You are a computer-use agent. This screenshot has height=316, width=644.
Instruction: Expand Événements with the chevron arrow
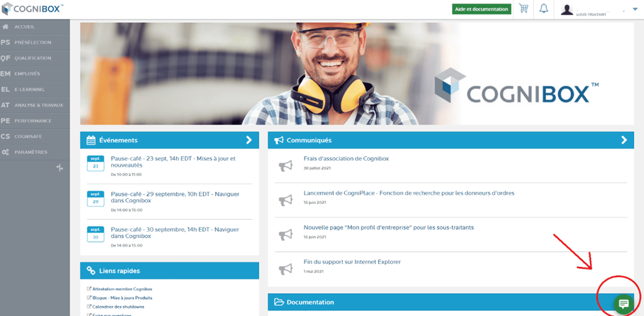pos(249,140)
